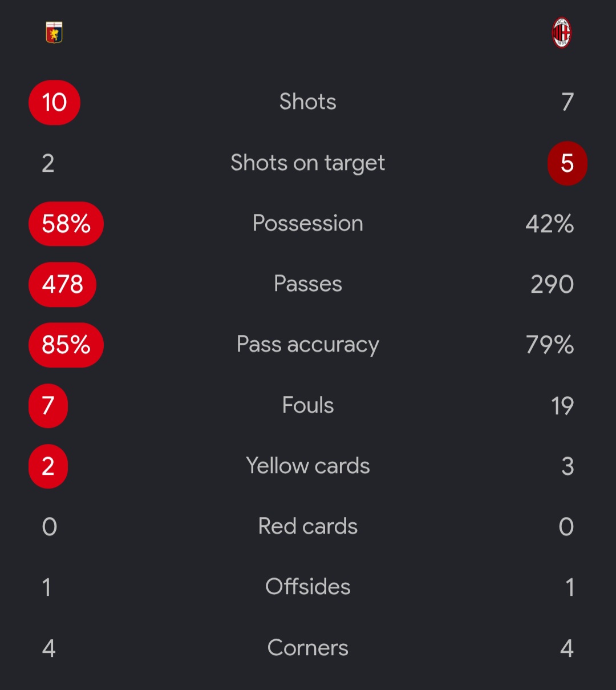The height and width of the screenshot is (690, 616).
Task: Select the highlighted 2 yellow cards badge
Action: [48, 466]
